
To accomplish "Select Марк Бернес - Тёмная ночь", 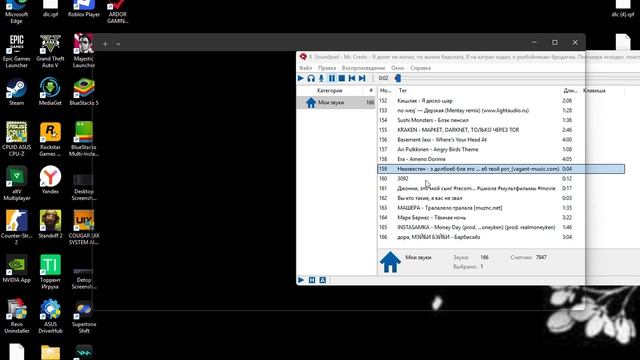I will tap(501, 218).
